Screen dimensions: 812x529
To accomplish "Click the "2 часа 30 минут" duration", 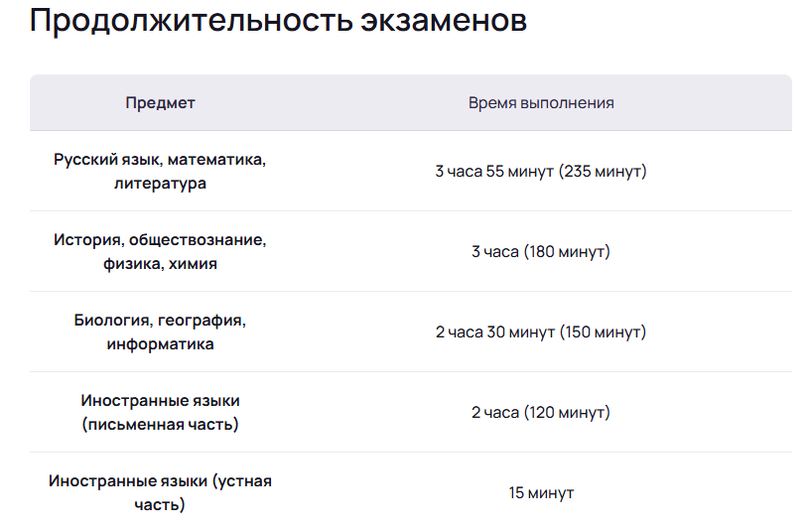I will pyautogui.click(x=494, y=332).
